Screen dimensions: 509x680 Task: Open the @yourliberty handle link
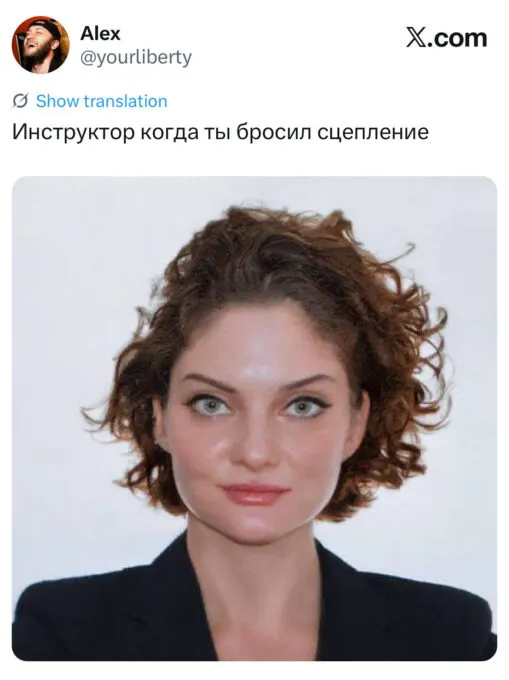pyautogui.click(x=136, y=57)
